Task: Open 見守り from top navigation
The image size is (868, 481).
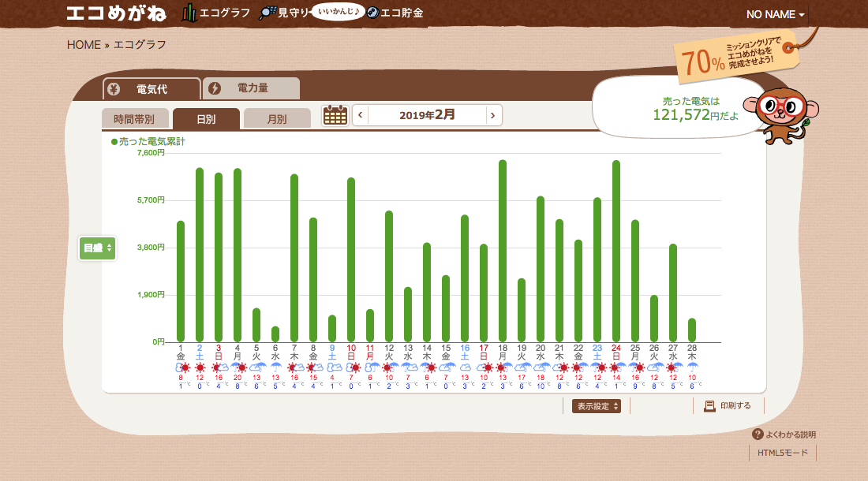Action: point(284,13)
